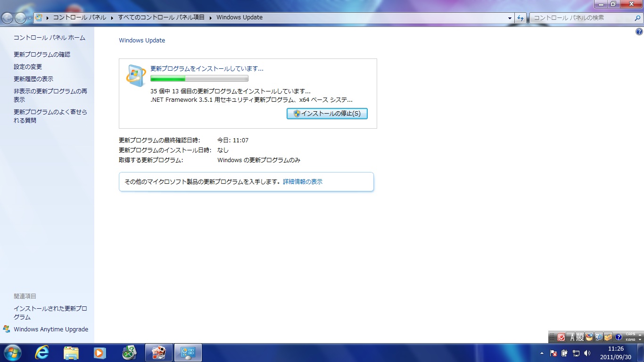Viewport: 644px width, 362px height.
Task: Open the address bar history dropdown
Action: click(x=510, y=18)
